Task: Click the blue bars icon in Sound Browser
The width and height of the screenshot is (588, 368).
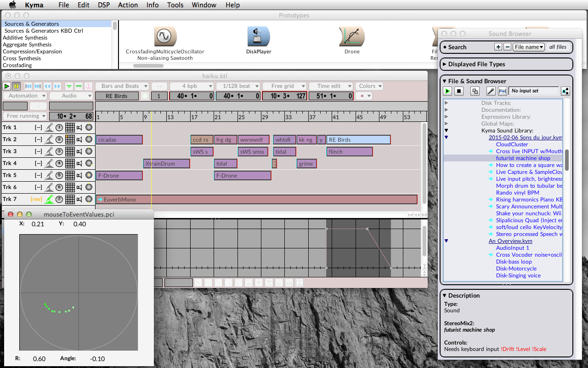Action: click(502, 91)
